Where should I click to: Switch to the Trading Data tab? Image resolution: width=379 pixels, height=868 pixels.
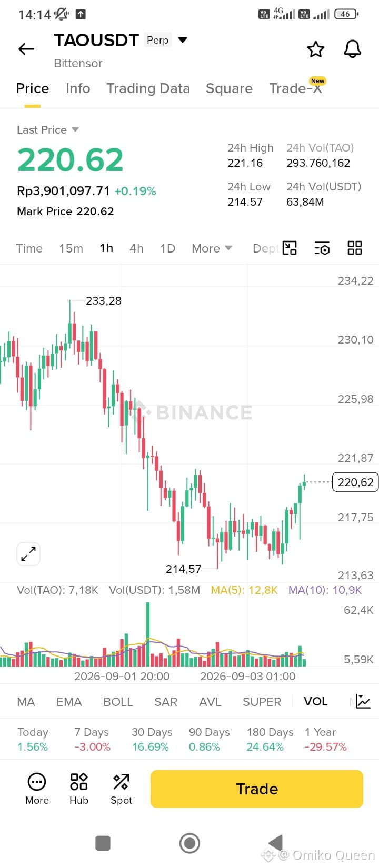148,88
